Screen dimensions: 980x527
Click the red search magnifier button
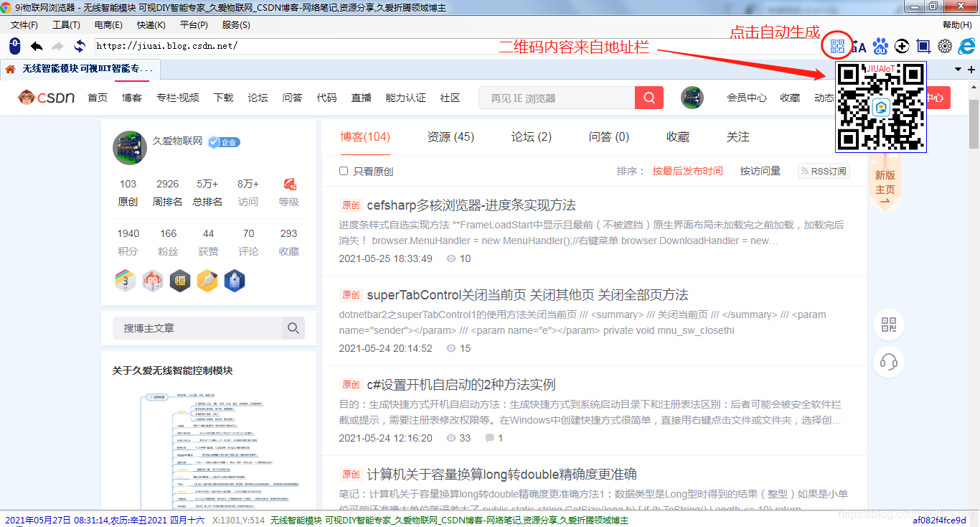pyautogui.click(x=649, y=98)
